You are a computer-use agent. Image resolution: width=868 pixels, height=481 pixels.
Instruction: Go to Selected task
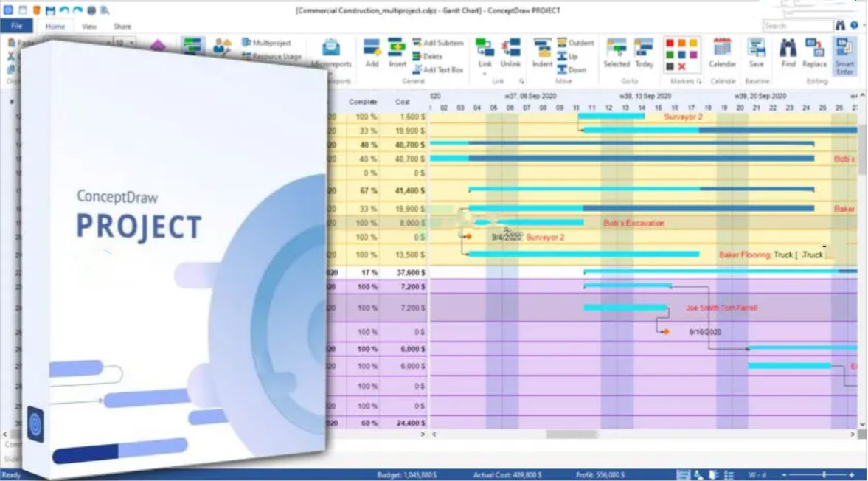(x=616, y=53)
